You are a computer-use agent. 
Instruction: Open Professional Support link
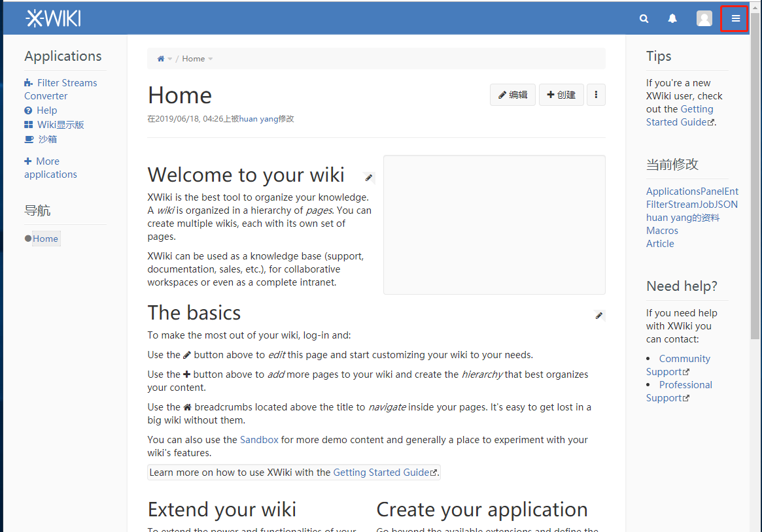click(680, 391)
